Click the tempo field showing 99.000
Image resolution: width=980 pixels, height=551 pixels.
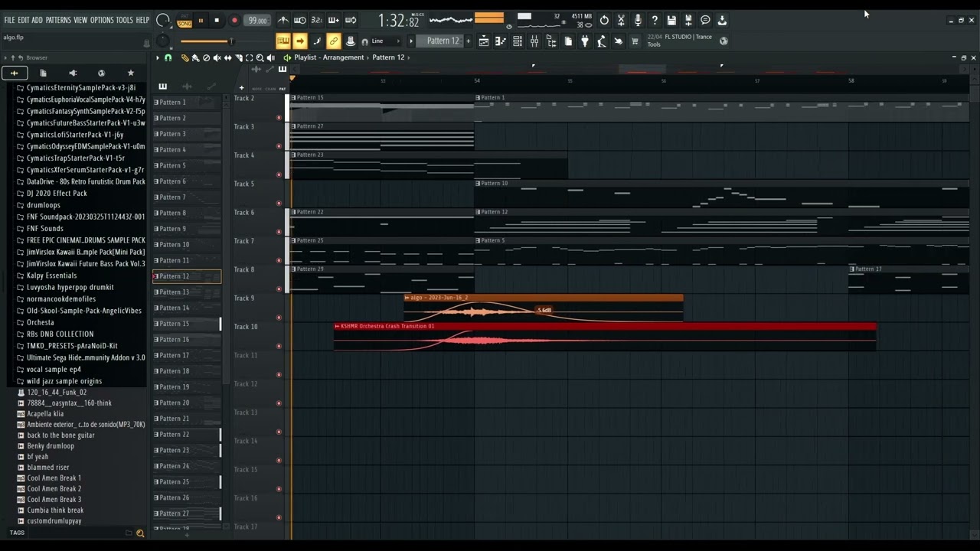point(257,21)
